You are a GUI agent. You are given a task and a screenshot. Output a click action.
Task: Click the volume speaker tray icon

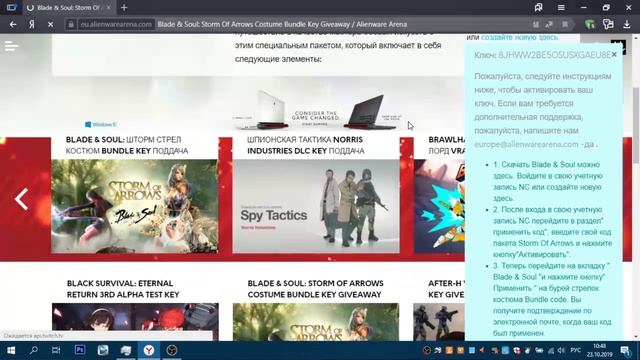(x=561, y=350)
